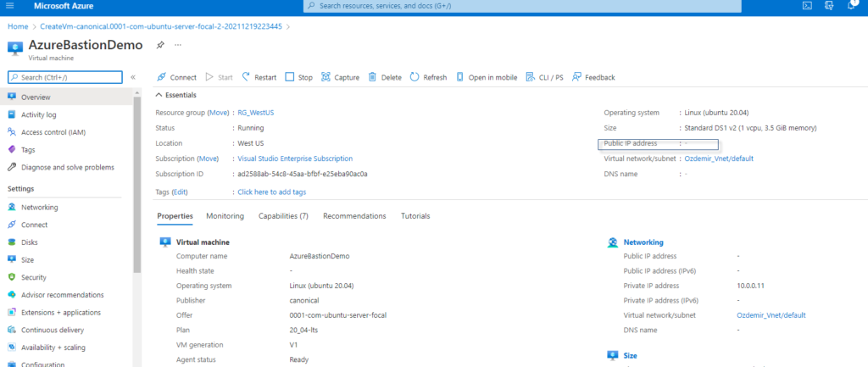Image resolution: width=868 pixels, height=367 pixels.
Task: Collapse the Essentials section
Action: pyautogui.click(x=175, y=95)
